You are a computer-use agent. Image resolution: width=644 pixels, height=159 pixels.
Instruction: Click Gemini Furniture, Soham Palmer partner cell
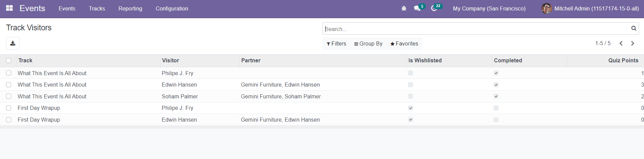281,96
